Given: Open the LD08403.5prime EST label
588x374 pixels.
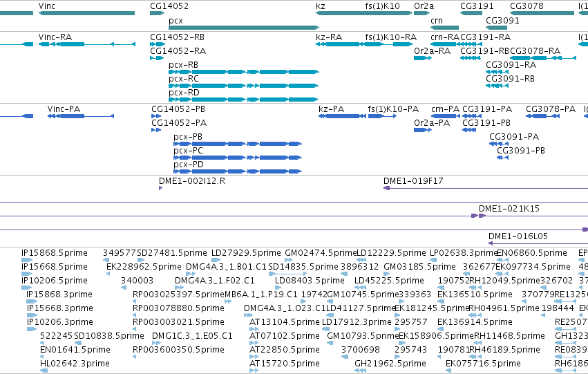Looking at the screenshot, I should click(310, 281).
